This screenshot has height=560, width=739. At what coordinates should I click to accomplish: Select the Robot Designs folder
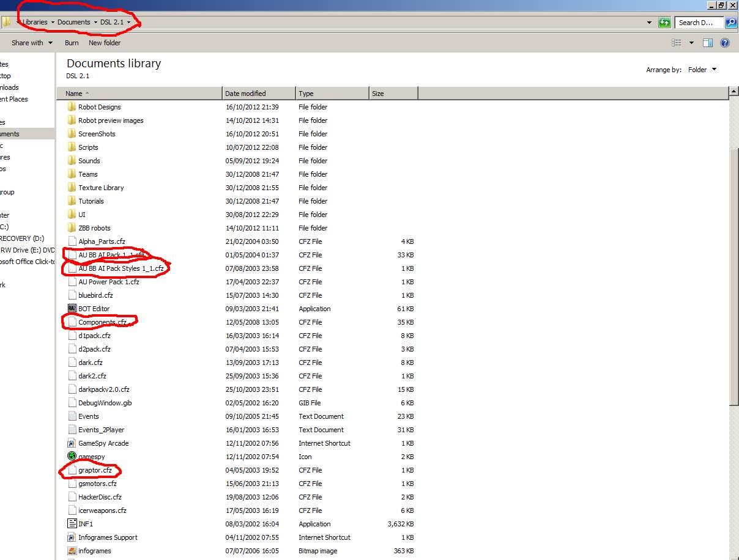coord(99,107)
